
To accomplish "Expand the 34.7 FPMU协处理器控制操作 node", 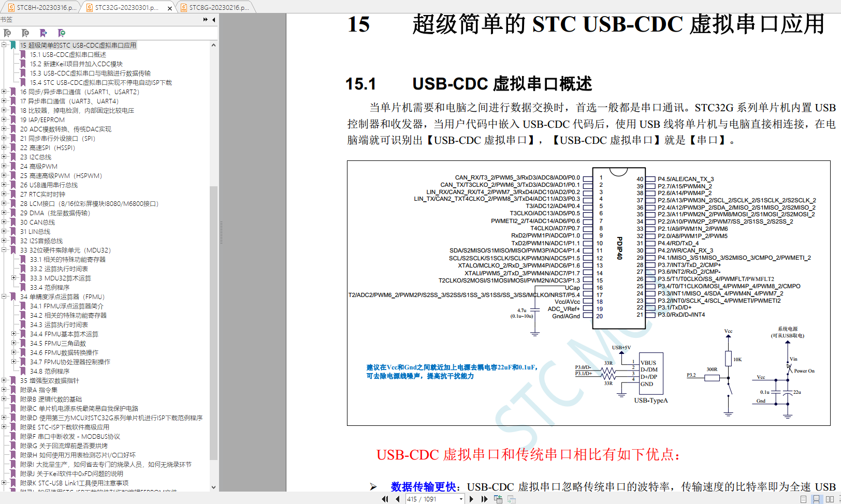I will pos(14,362).
